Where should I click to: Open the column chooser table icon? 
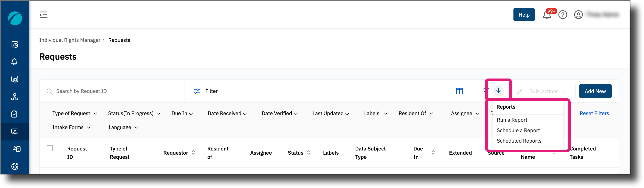click(459, 91)
